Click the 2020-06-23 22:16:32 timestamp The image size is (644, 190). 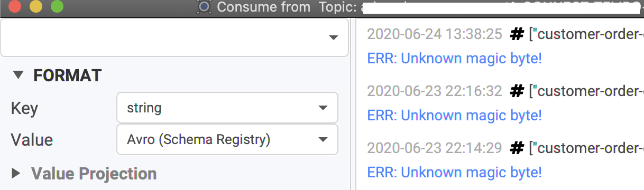(x=435, y=91)
